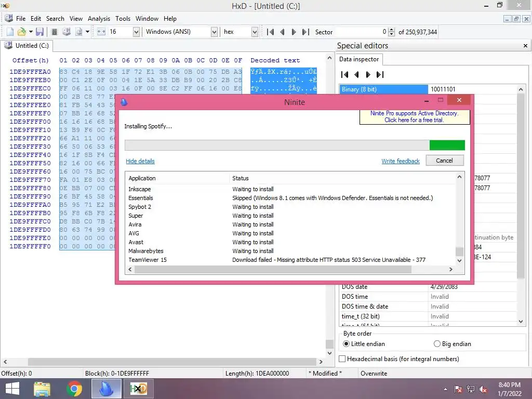The width and height of the screenshot is (532, 399).
Task: Close the Special editors panel
Action: pyautogui.click(x=525, y=46)
